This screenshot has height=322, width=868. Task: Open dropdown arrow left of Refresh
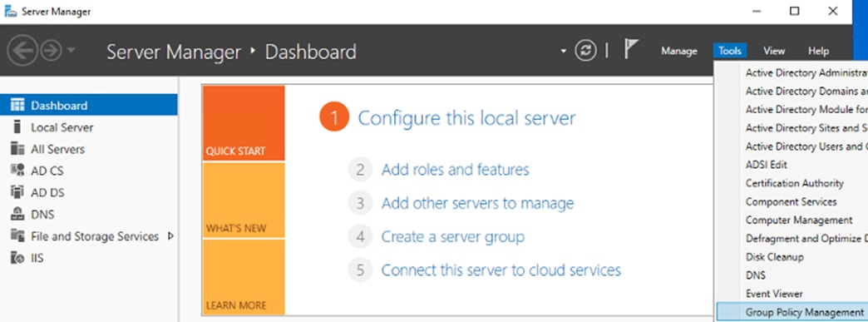pyautogui.click(x=564, y=51)
